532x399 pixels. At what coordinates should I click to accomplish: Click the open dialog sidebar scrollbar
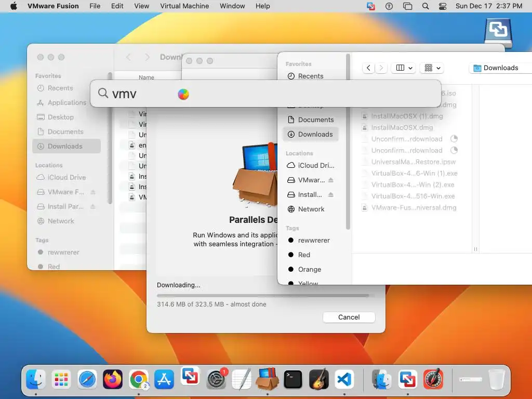[x=348, y=142]
